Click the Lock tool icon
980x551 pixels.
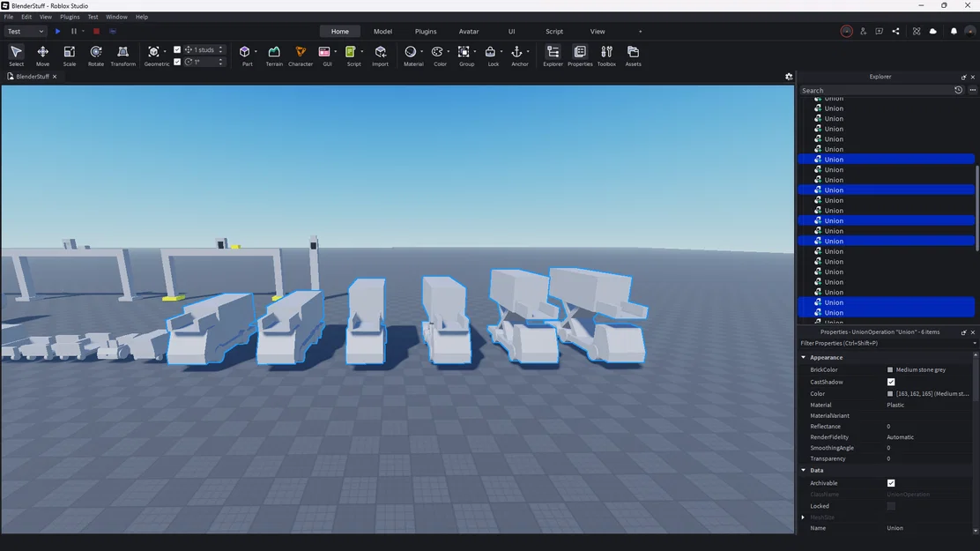490,52
